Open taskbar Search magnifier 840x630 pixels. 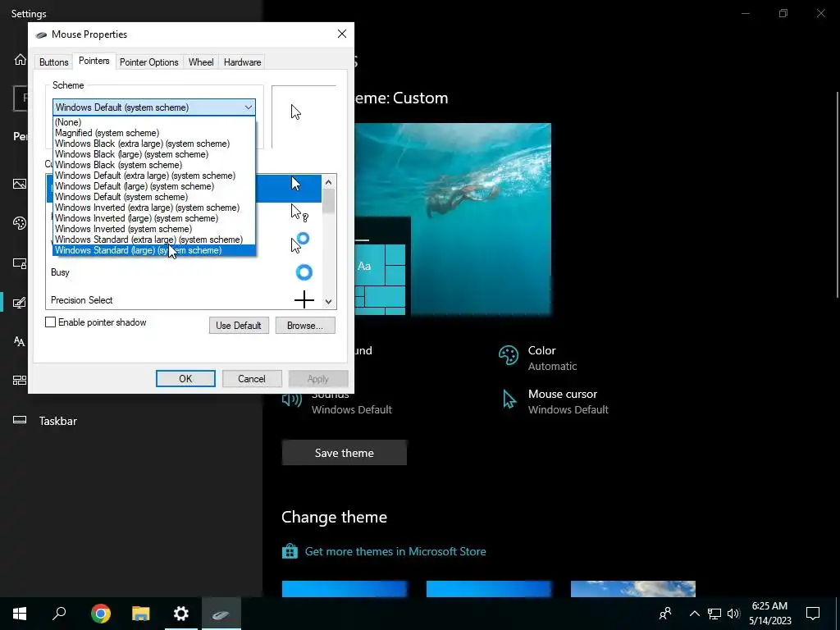click(59, 614)
